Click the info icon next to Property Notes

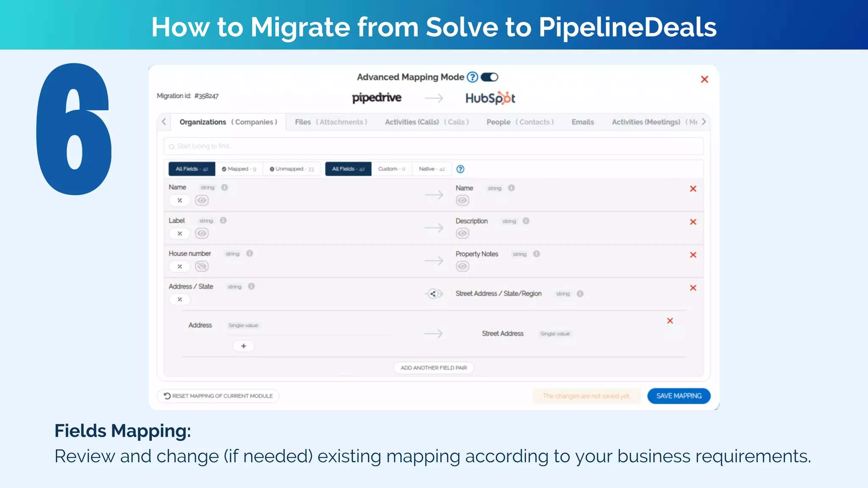pyautogui.click(x=537, y=254)
